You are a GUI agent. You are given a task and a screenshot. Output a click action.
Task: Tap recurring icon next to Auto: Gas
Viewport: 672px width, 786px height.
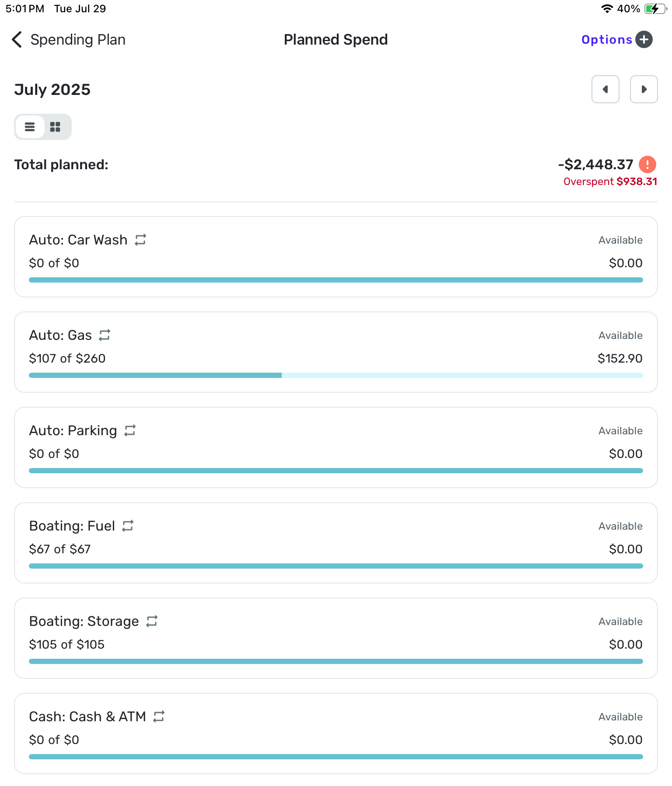(105, 335)
